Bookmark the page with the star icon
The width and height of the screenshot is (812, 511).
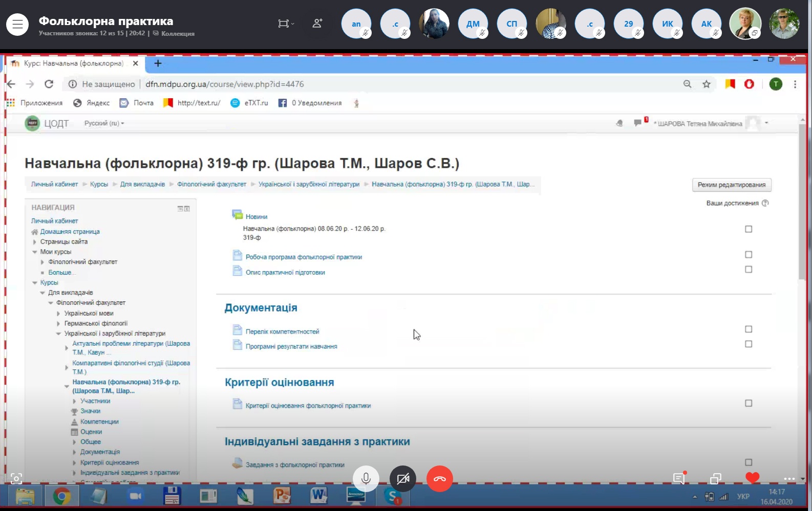[x=707, y=84]
